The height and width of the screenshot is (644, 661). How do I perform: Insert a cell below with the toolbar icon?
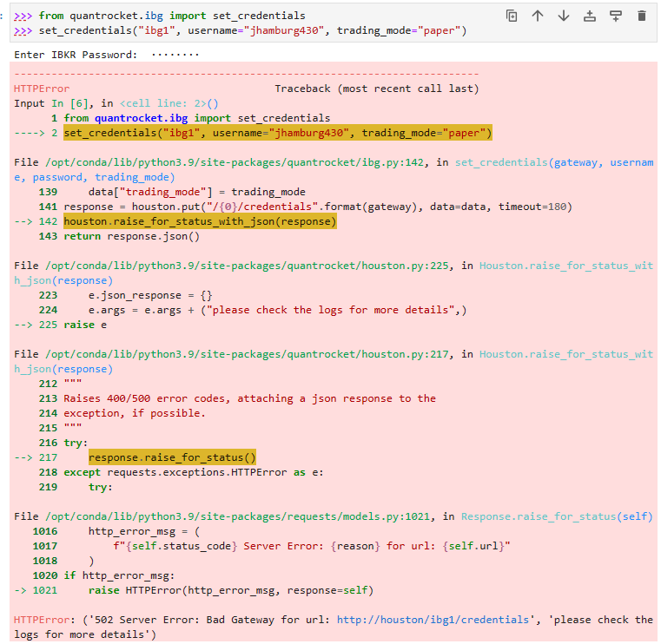[616, 16]
